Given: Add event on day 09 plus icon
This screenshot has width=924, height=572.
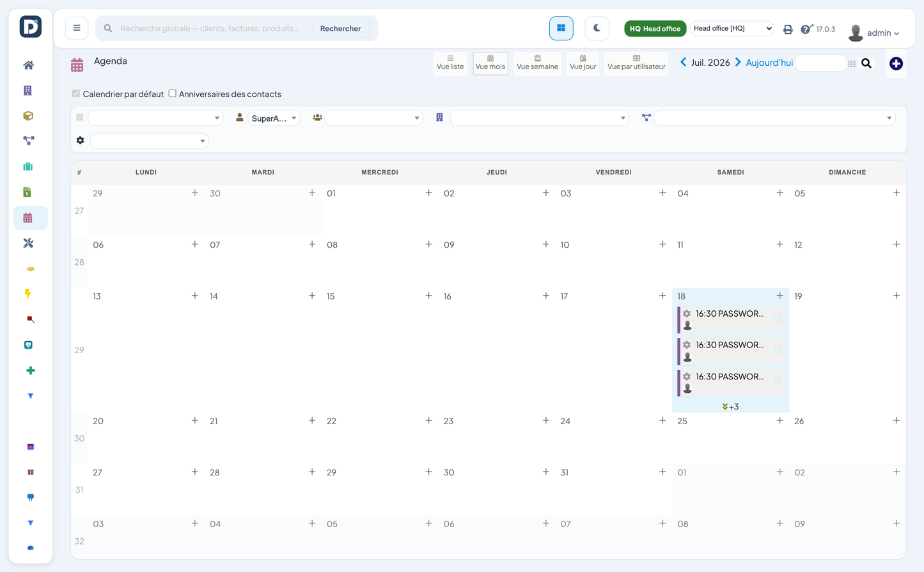Looking at the screenshot, I should tap(545, 244).
